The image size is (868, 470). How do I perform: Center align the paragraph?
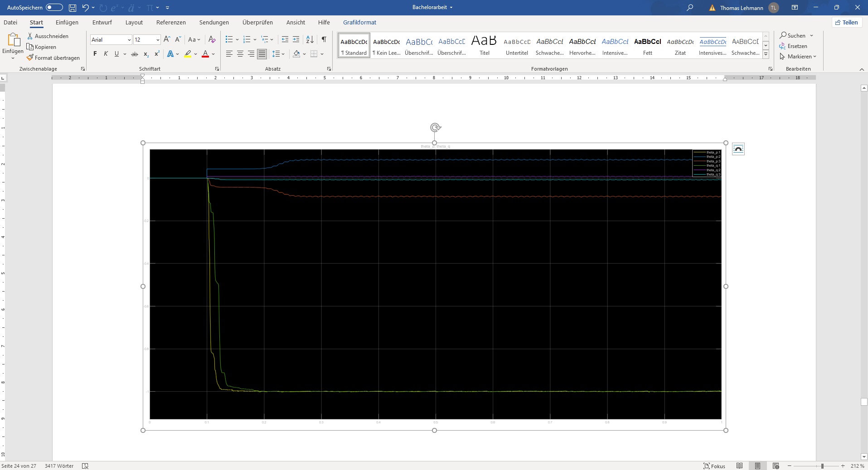(240, 54)
